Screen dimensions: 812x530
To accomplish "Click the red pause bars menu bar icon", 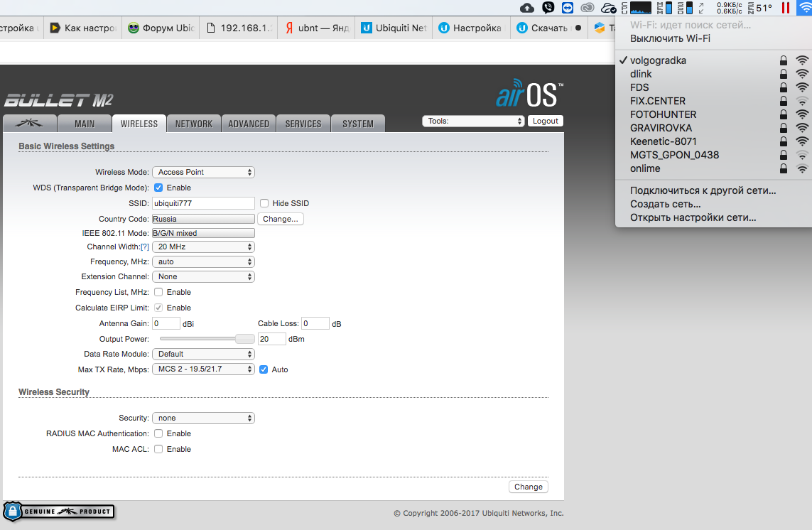I will 786,8.
